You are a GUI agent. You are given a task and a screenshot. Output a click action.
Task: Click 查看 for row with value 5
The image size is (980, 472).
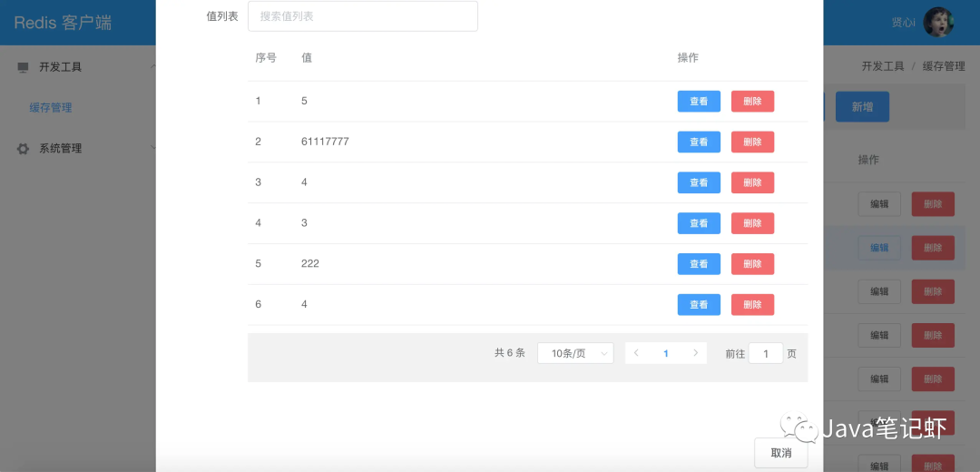[x=699, y=102]
